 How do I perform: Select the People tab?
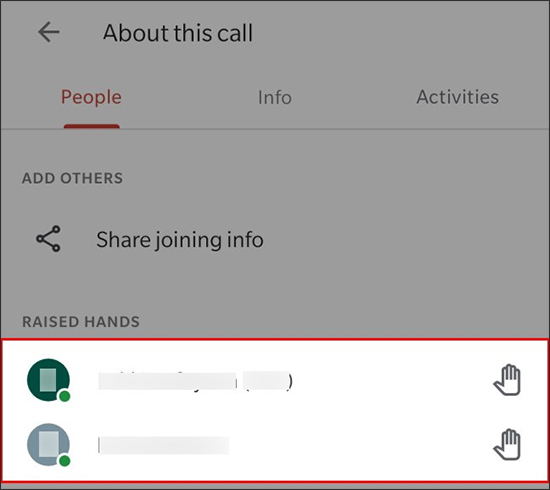pos(91,98)
